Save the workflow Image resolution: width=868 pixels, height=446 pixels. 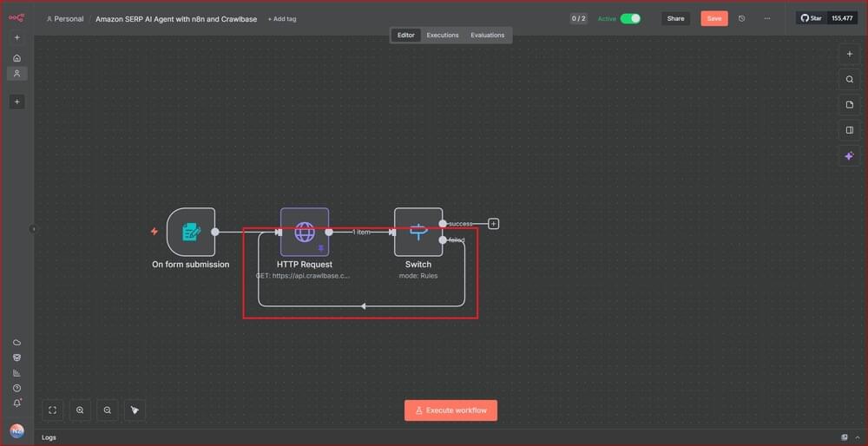713,18
